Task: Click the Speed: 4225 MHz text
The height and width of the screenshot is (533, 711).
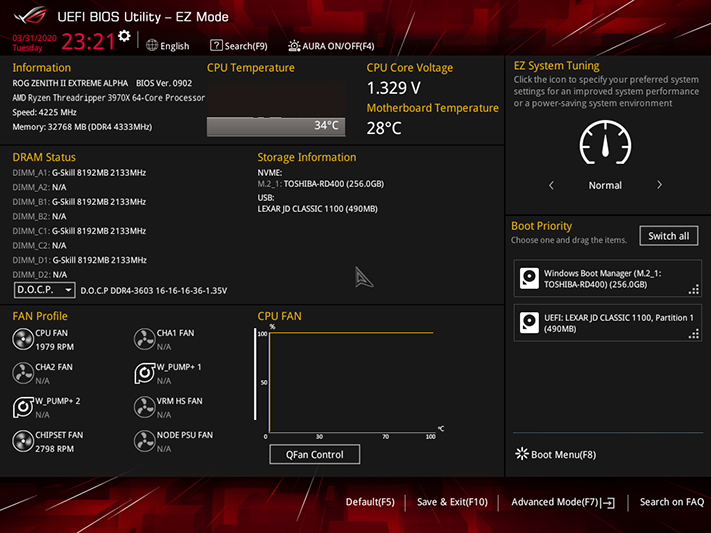Action: [x=44, y=112]
